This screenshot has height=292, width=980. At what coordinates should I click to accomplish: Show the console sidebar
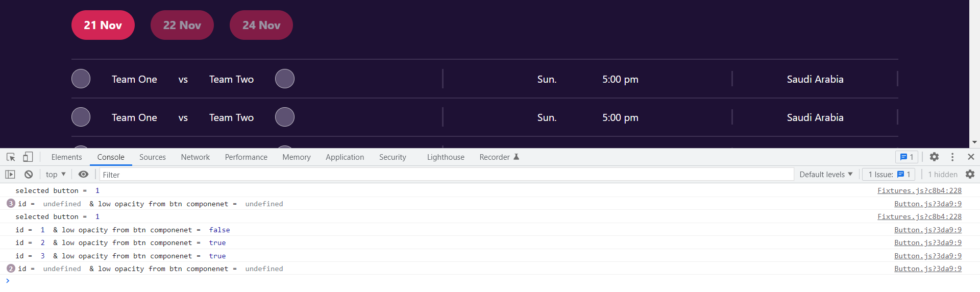pyautogui.click(x=10, y=175)
